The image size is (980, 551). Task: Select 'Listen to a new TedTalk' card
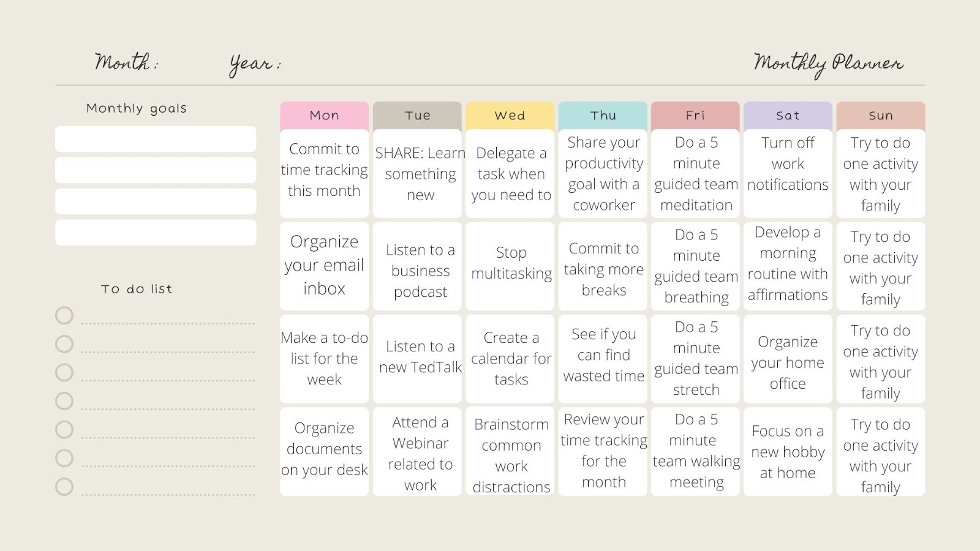point(420,358)
